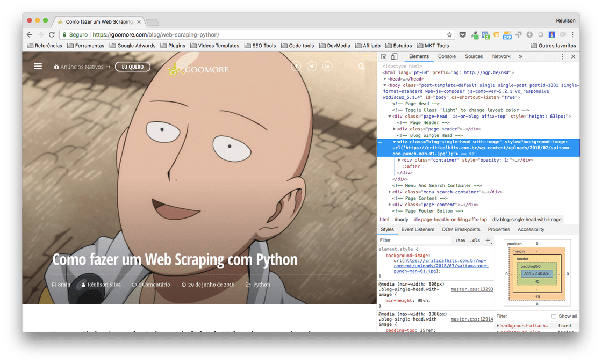Viewport: 602px width, 364px height.
Task: Toggle the device toolbar emulation icon
Action: point(394,56)
